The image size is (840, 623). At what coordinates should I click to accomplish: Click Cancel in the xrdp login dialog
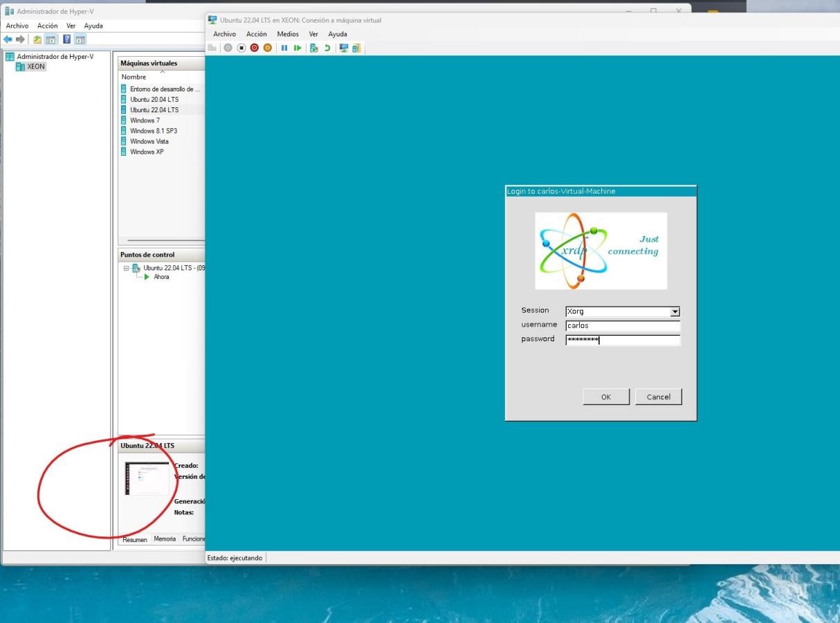click(658, 397)
